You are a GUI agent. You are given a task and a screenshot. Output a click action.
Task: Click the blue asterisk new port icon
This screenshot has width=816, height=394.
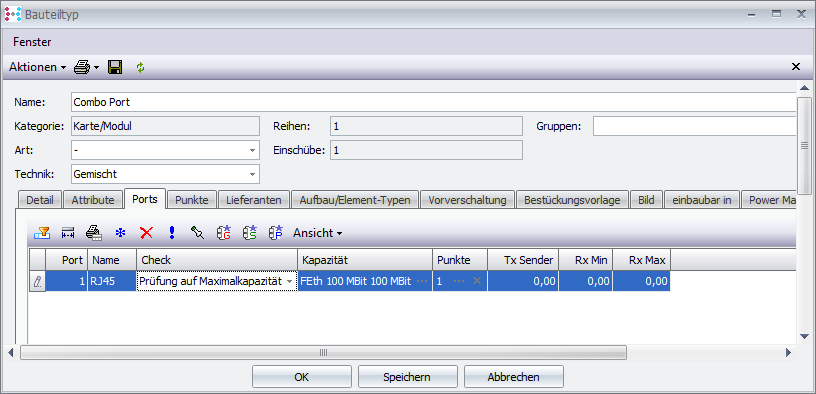click(121, 233)
